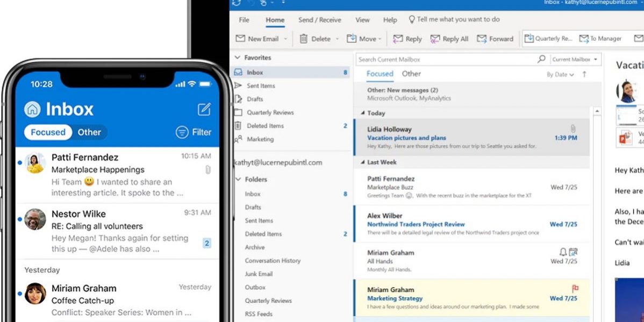
Task: Open the Compose icon on the phone Inbox
Action: 204,109
